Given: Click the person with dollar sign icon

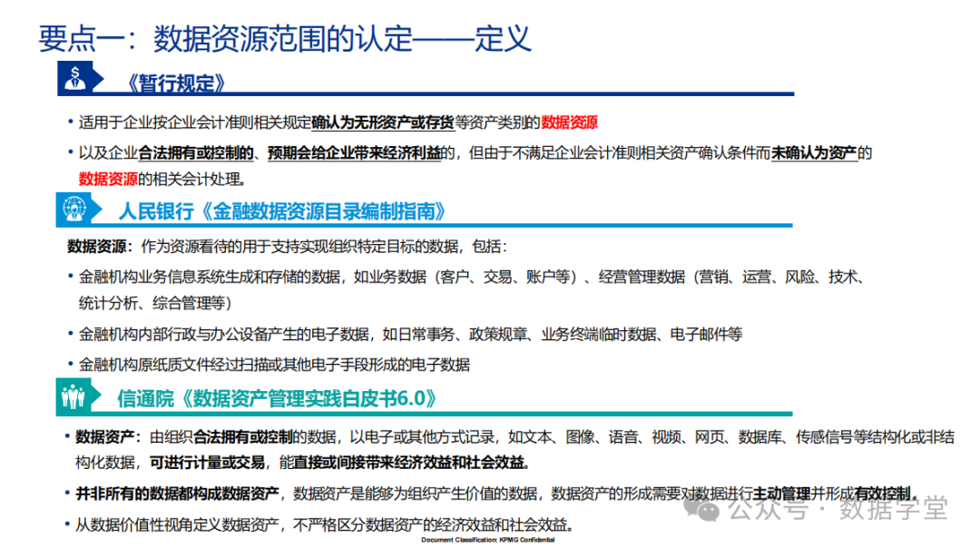Looking at the screenshot, I should 75,77.
